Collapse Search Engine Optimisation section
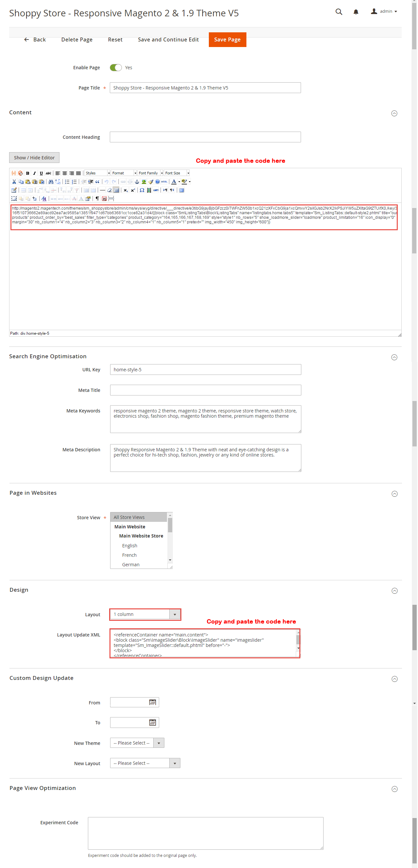 click(394, 357)
